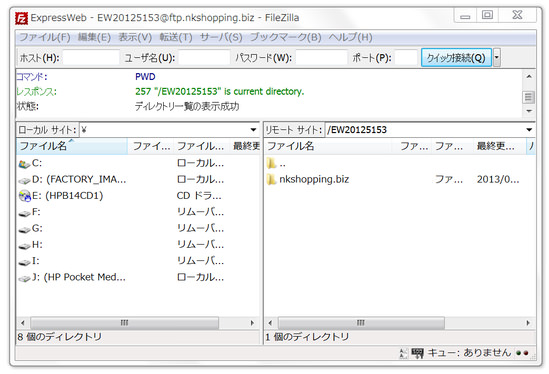This screenshot has width=549, height=374.
Task: Click the "257 "/EW20125153" is current directory." log line
Action: click(220, 91)
